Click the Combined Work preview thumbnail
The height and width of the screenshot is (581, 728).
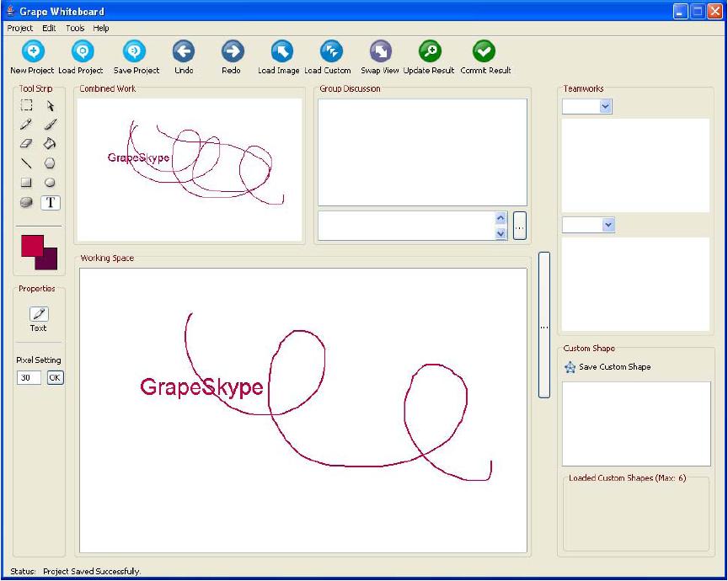(x=190, y=169)
